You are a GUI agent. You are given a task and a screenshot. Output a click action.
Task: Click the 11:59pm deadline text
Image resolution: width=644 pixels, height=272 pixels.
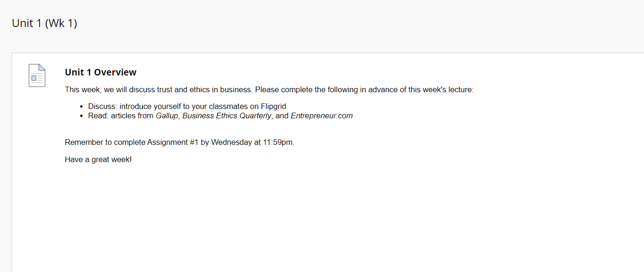(x=278, y=143)
